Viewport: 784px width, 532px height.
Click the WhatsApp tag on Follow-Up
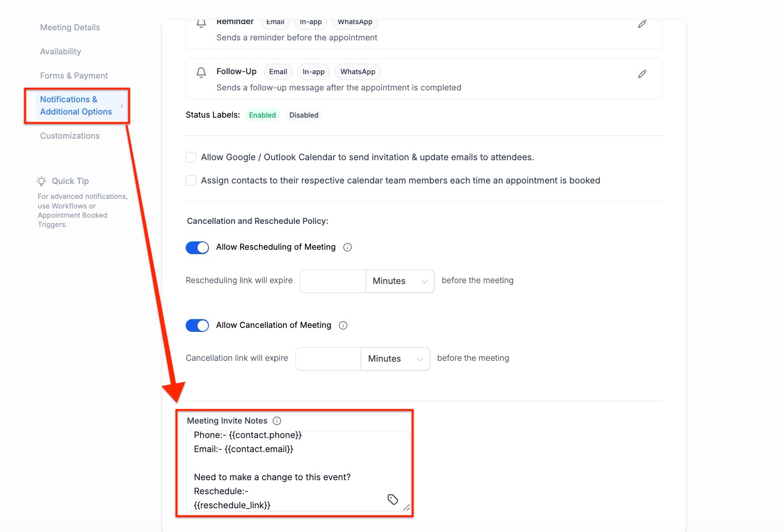357,72
